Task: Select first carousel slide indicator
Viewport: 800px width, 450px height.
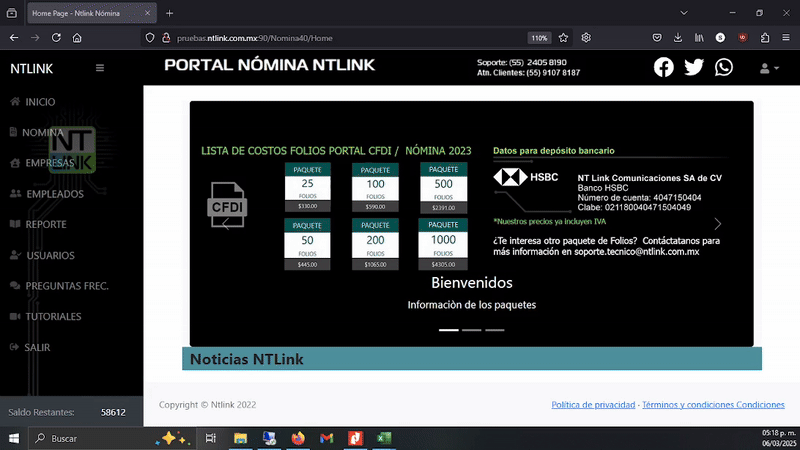Action: pyautogui.click(x=448, y=330)
